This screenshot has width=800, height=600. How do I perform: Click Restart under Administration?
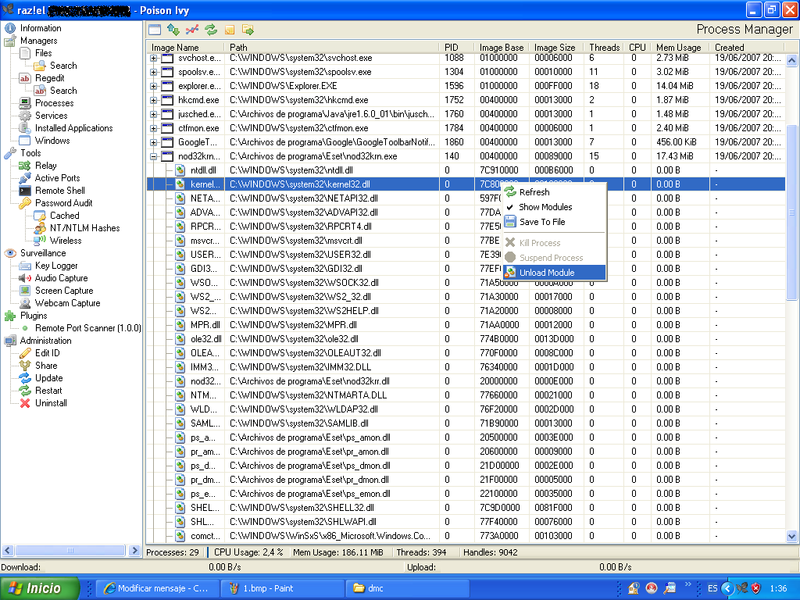tap(48, 391)
